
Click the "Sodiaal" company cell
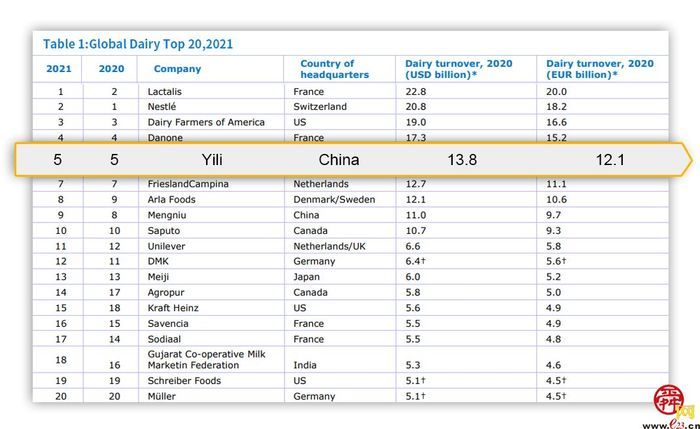tap(164, 339)
